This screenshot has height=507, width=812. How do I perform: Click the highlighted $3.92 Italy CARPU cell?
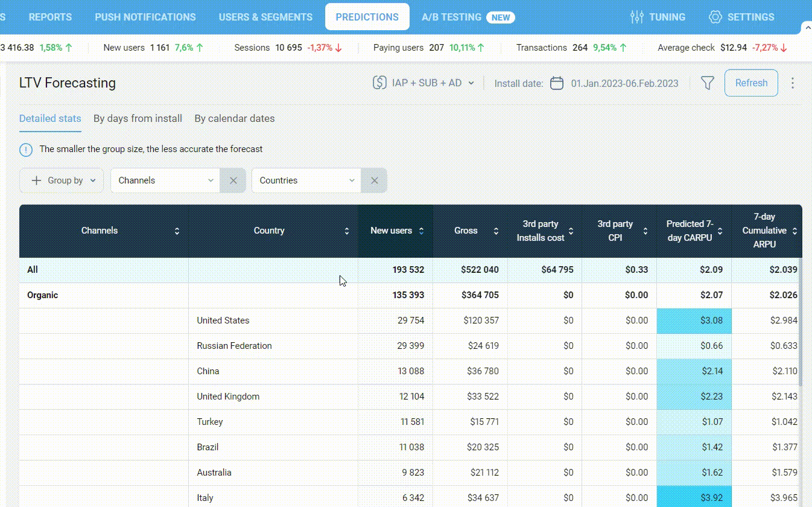[694, 497]
